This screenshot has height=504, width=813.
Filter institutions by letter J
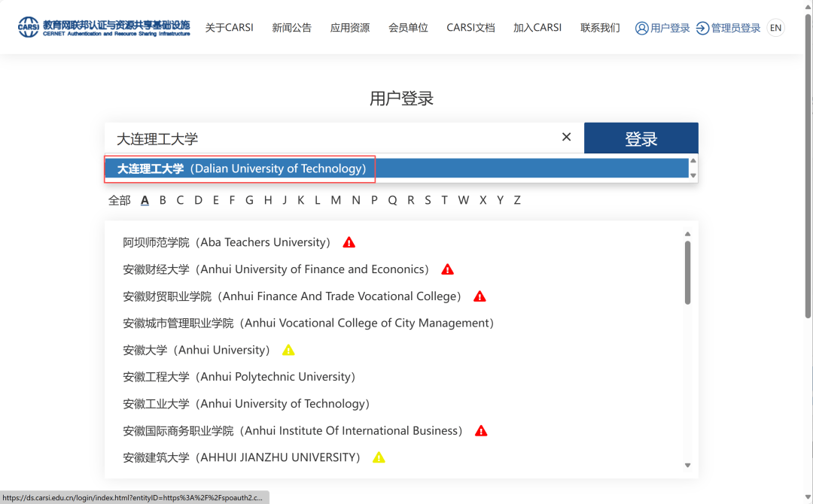[x=285, y=200]
